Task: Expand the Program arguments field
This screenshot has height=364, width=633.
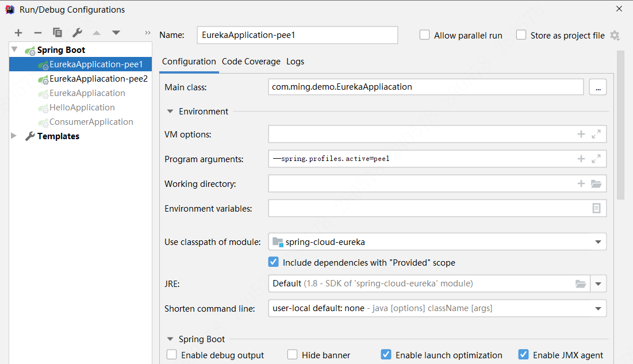Action: click(x=596, y=159)
